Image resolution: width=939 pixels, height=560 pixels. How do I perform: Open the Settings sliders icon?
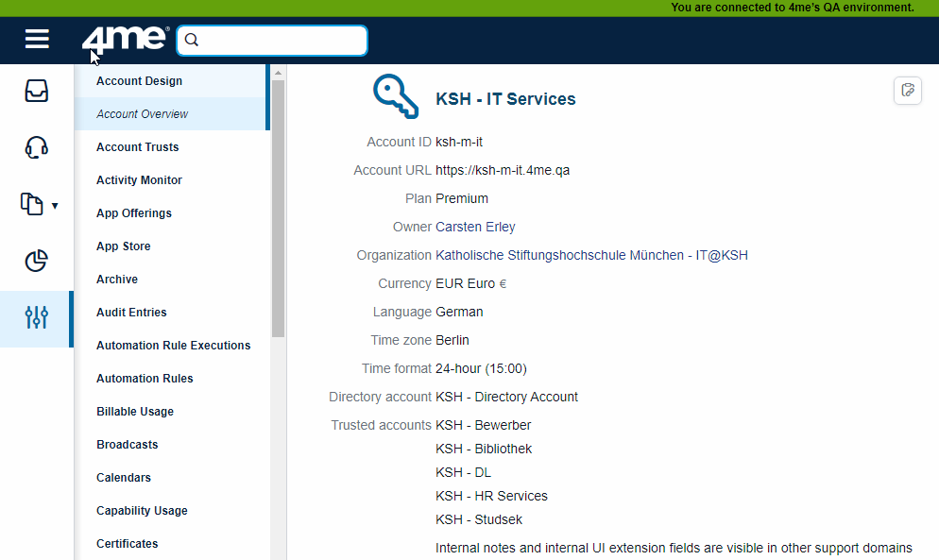[x=37, y=317]
